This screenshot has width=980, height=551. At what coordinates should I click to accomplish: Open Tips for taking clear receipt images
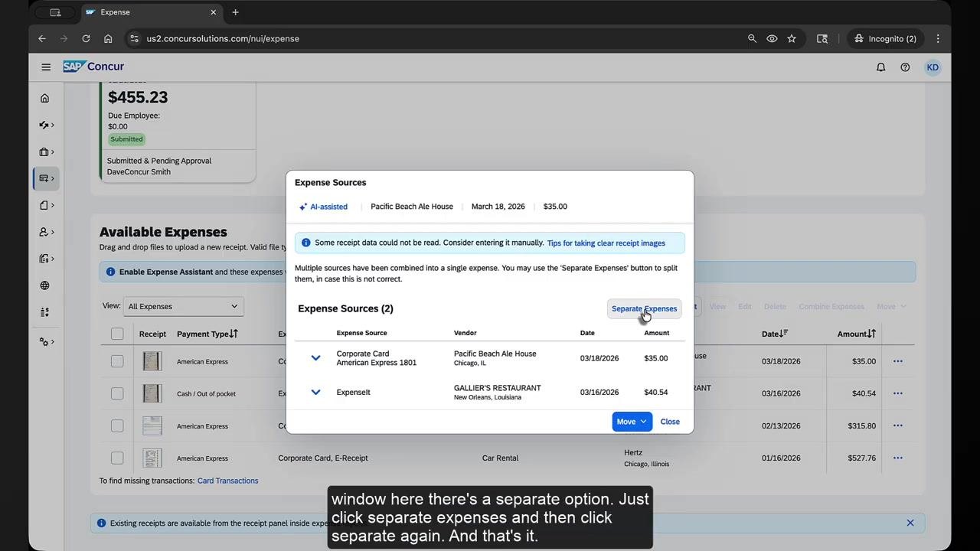tap(606, 243)
